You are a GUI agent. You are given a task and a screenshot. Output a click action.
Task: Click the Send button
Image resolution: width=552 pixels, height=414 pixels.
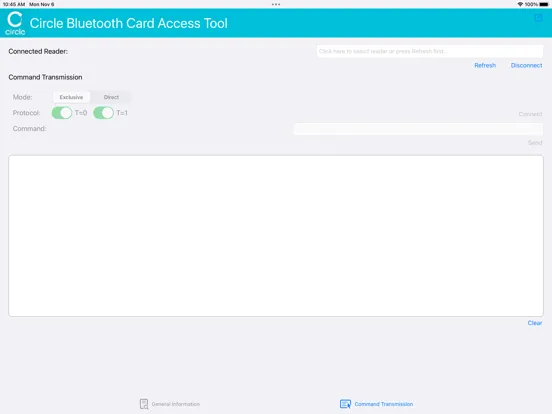[535, 143]
